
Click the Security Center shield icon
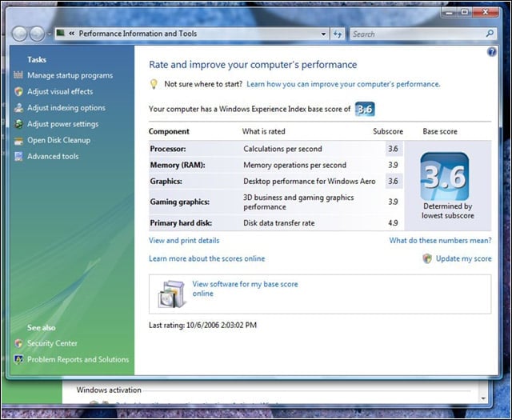click(18, 343)
